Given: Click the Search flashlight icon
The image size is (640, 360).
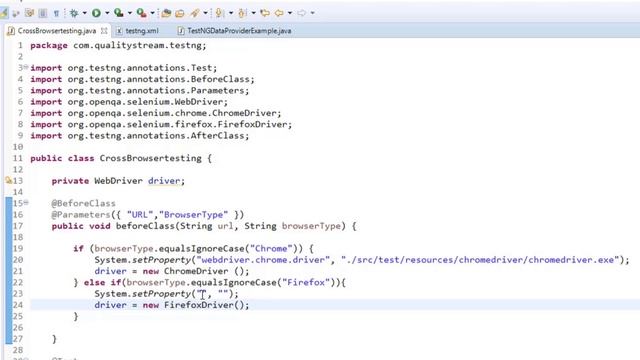Looking at the screenshot, I should (x=195, y=13).
